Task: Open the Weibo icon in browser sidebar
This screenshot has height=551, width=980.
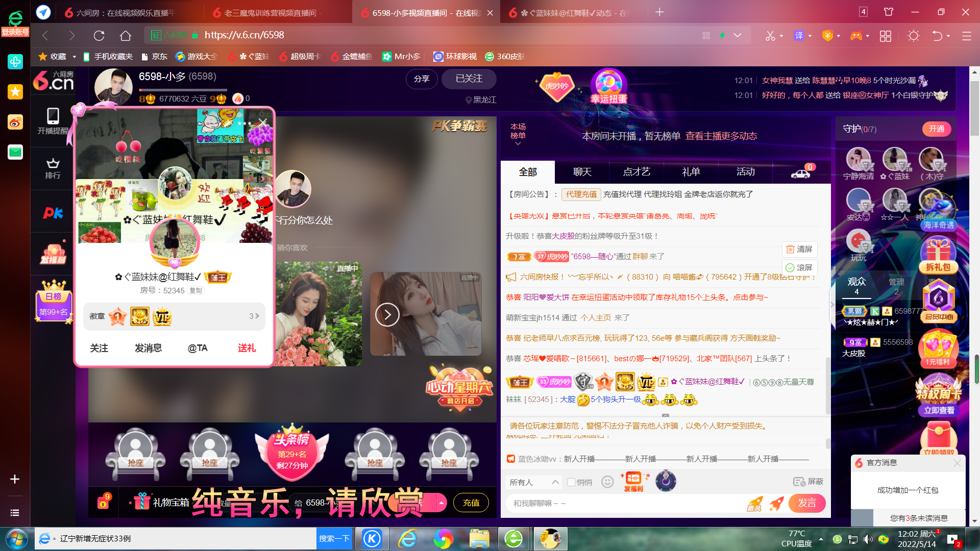Action: (x=15, y=122)
